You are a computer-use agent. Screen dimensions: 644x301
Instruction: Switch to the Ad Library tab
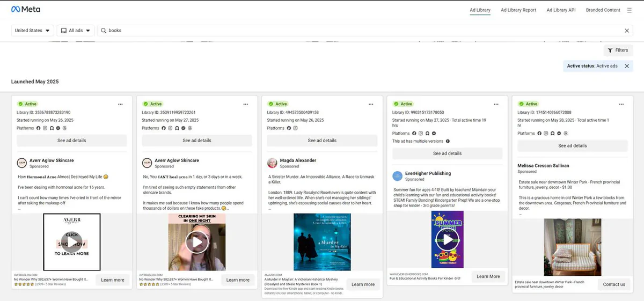(x=480, y=10)
